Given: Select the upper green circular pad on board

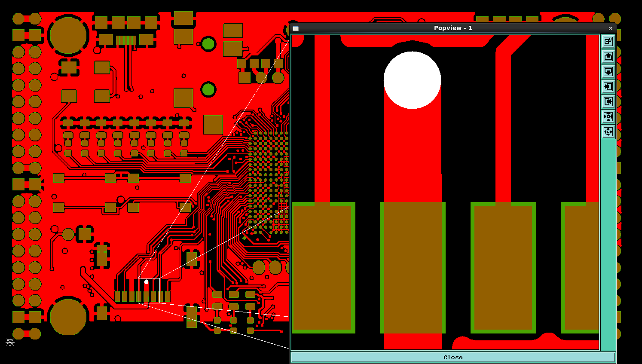Looking at the screenshot, I should (x=208, y=44).
